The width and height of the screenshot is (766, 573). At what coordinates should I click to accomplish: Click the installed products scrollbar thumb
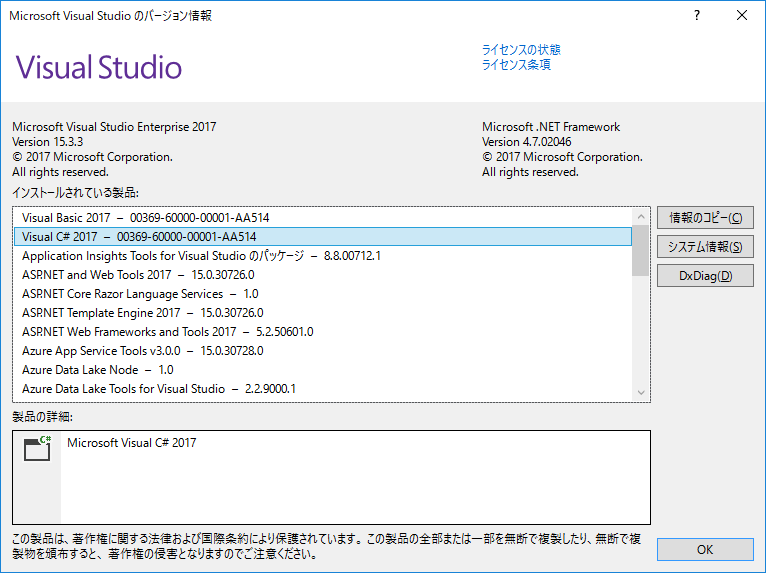tap(641, 250)
